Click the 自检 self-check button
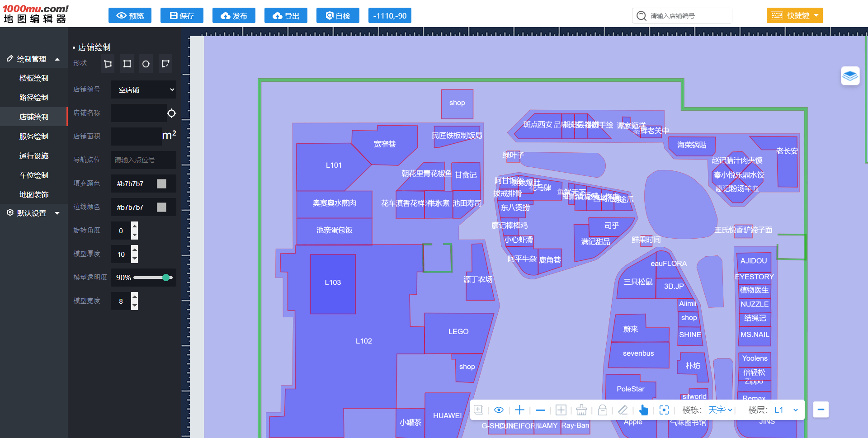 click(338, 15)
